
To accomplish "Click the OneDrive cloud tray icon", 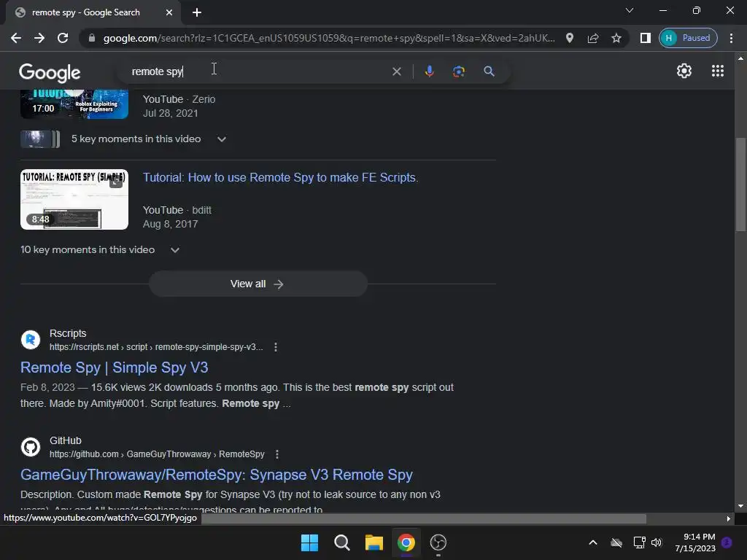I will pos(616,542).
